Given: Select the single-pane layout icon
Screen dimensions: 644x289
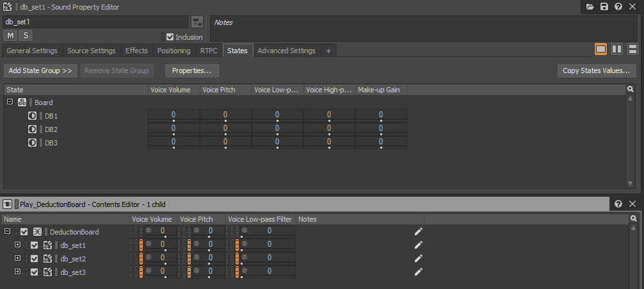Looking at the screenshot, I should click(601, 49).
